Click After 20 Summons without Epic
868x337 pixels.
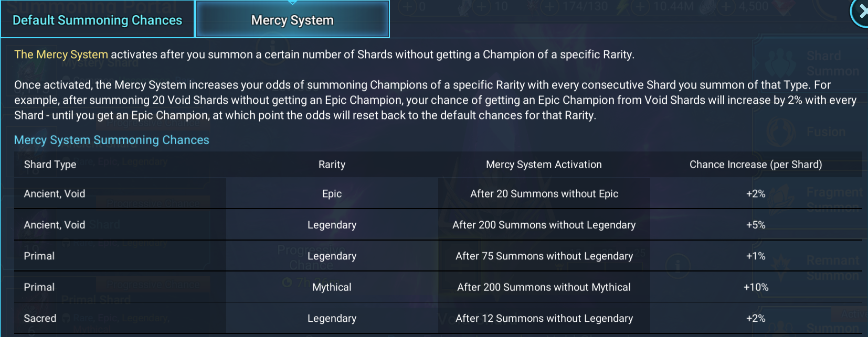(x=544, y=194)
